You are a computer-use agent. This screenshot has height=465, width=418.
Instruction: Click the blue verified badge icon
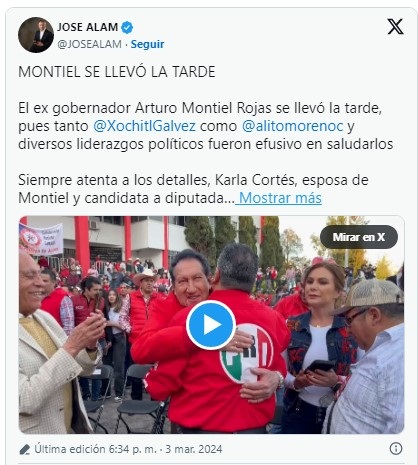(x=127, y=27)
